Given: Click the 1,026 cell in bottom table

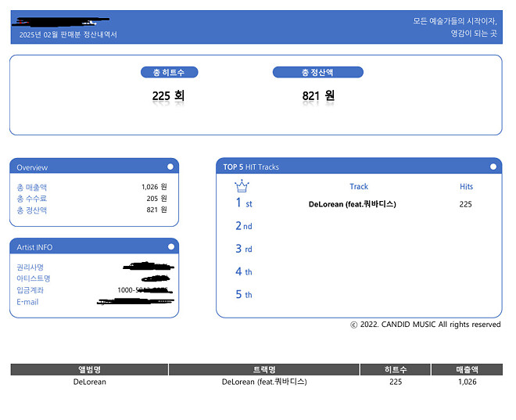Looking at the screenshot, I should click(x=468, y=382).
